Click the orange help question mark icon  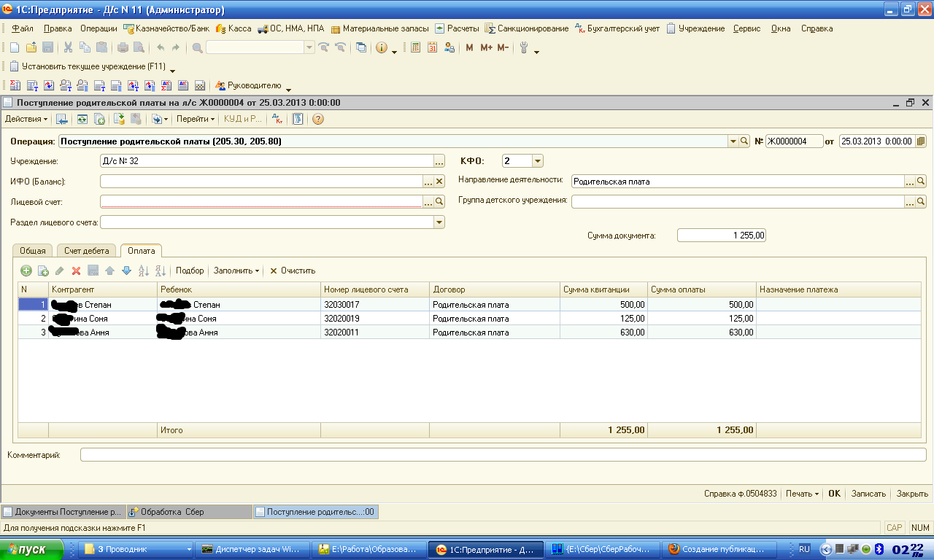[318, 119]
